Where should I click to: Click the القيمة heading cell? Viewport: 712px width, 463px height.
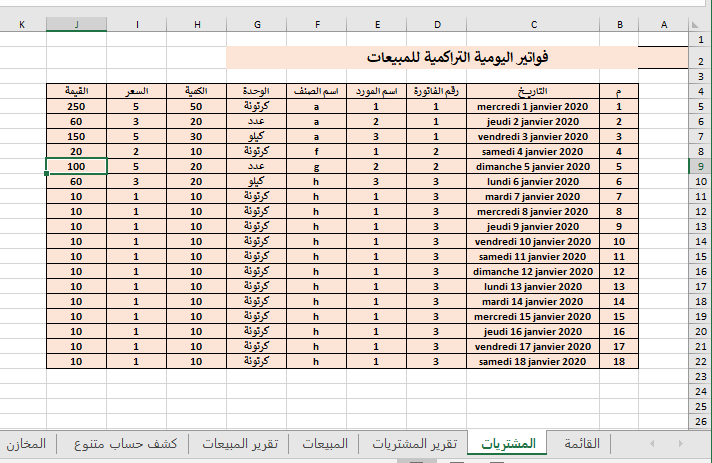[76, 91]
